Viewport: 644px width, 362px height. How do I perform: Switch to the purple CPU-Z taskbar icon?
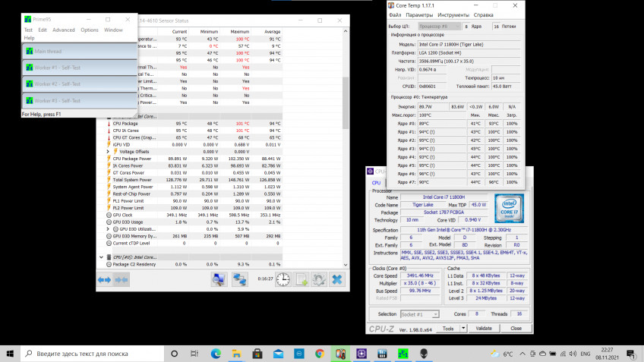(x=361, y=354)
